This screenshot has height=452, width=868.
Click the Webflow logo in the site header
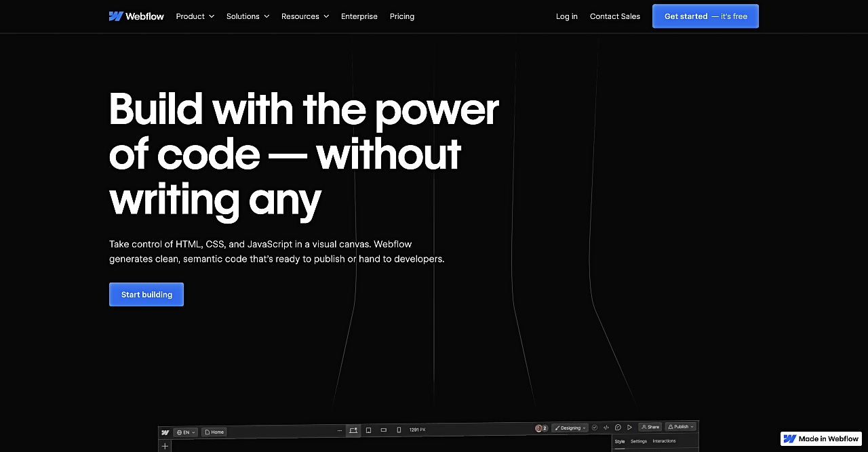coord(136,16)
